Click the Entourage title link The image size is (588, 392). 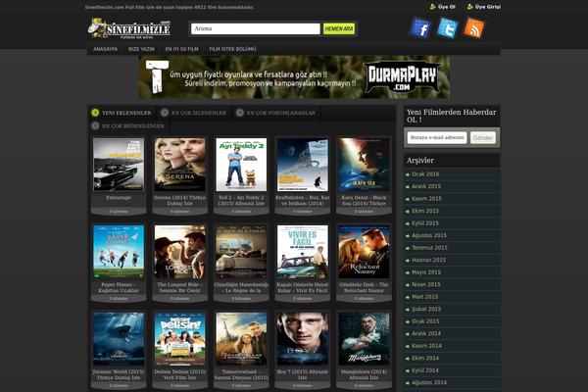pos(119,197)
